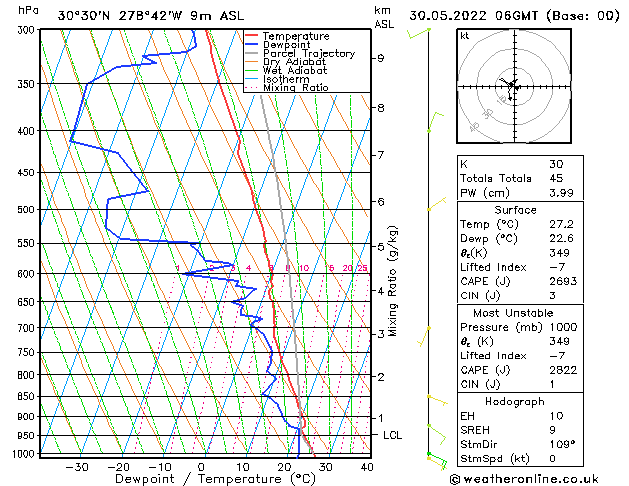629x486 pixels.
Task: Click the pink mixing ratio label 25
Action: click(362, 268)
